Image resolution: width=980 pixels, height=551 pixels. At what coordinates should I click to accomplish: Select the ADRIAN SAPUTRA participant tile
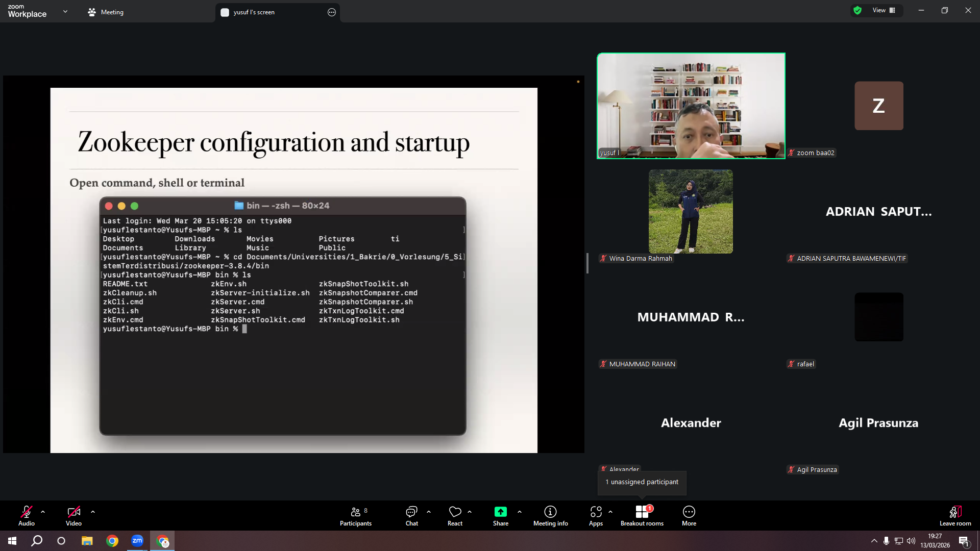tap(879, 212)
